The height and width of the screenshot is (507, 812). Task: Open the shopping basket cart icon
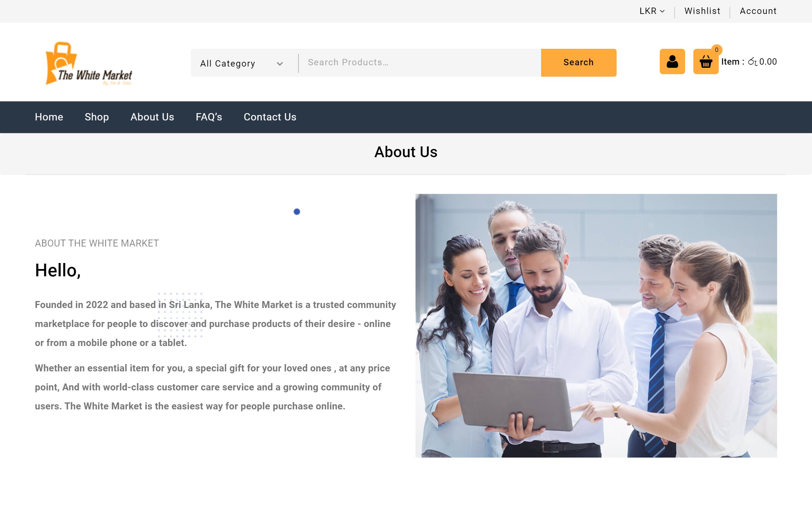coord(706,62)
